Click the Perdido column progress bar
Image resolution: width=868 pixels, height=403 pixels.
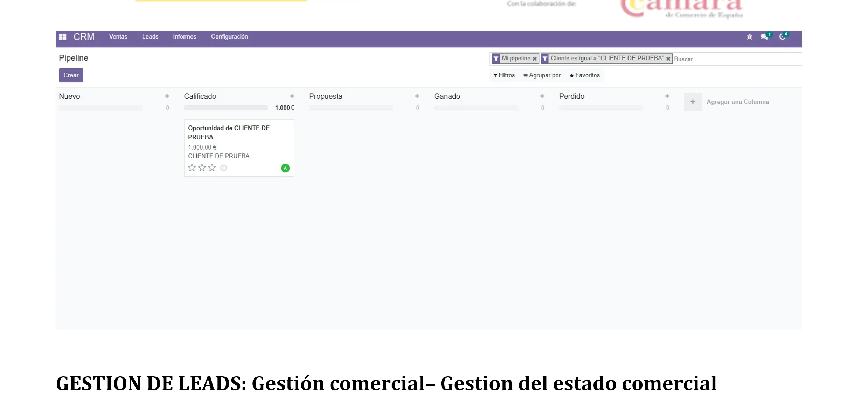tap(601, 108)
